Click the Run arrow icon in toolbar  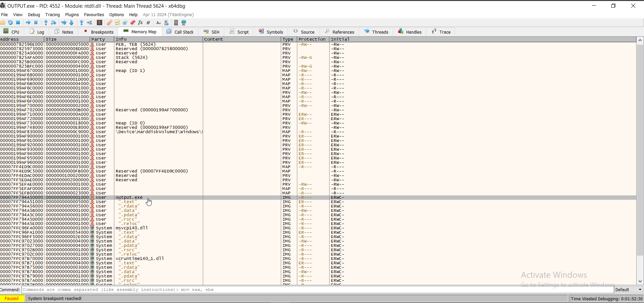click(28, 23)
